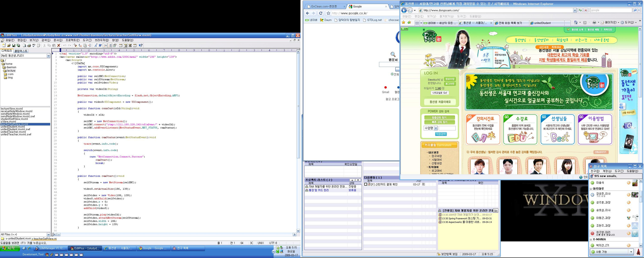Click Chrome reload icon in Google window

coord(321,13)
